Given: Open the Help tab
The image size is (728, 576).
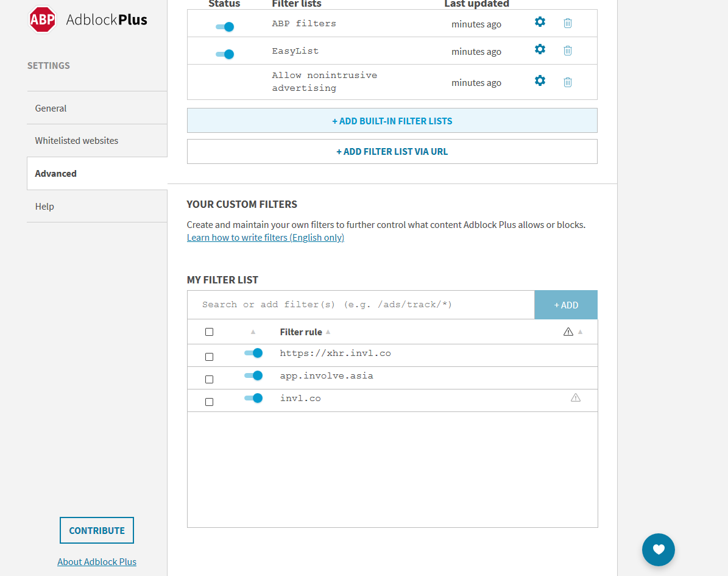Looking at the screenshot, I should click(x=97, y=206).
